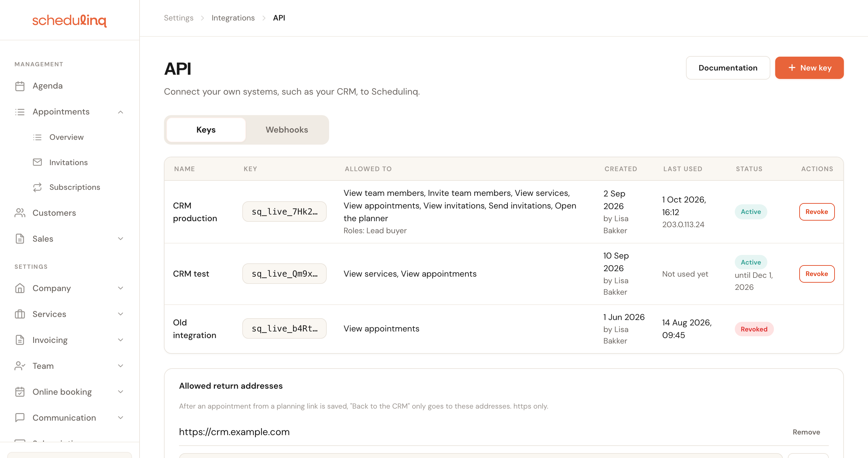The width and height of the screenshot is (868, 458).
Task: Click the '14 Aug 2026, 09:45' cell
Action: point(687,329)
